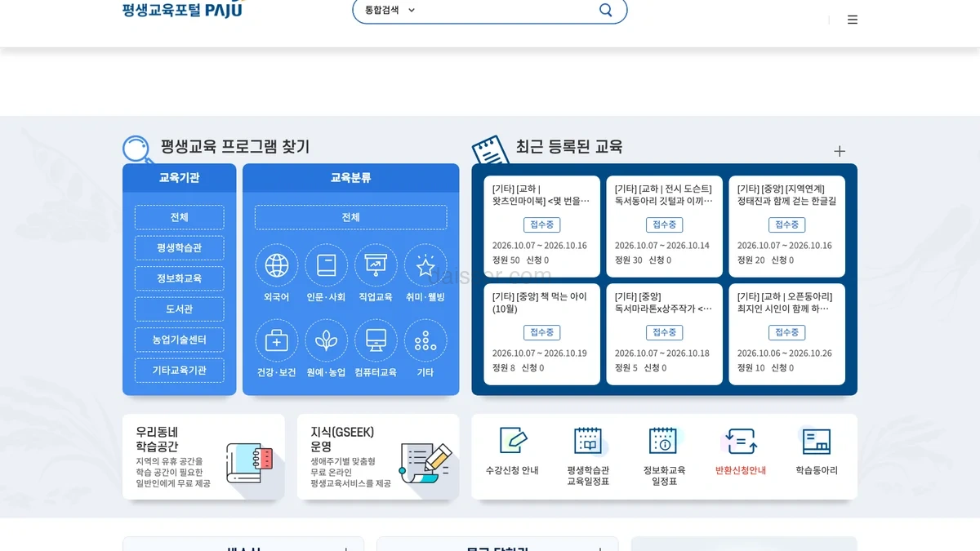Expand the 통합검색 dropdown
The height and width of the screenshot is (551, 980).
point(390,10)
